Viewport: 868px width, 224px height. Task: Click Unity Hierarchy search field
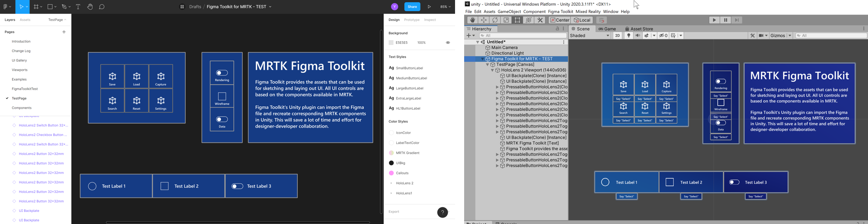[523, 36]
